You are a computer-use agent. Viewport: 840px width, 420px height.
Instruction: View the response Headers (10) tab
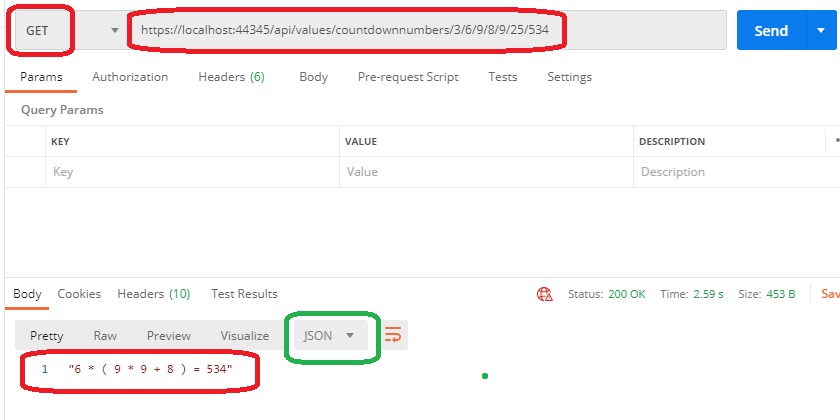coord(154,294)
